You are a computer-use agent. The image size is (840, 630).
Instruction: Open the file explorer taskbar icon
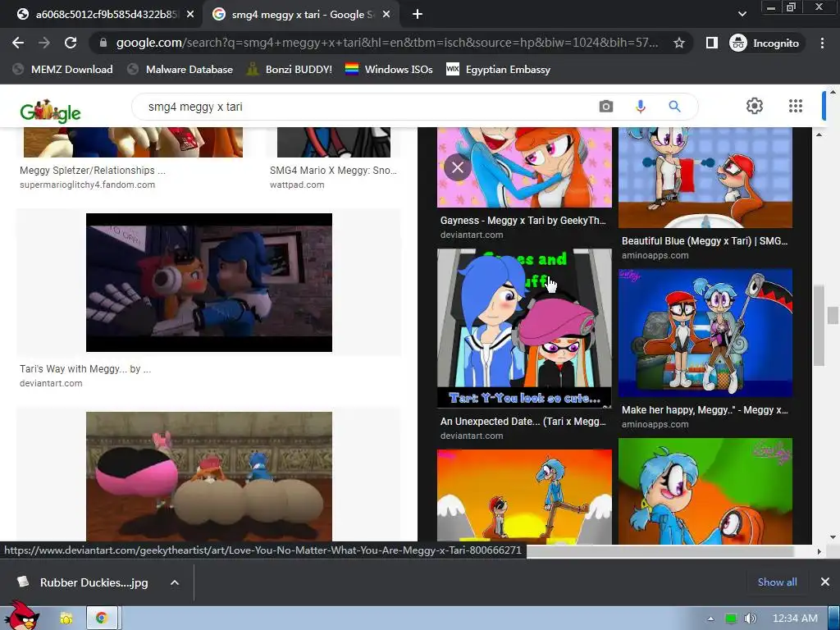[66, 619]
